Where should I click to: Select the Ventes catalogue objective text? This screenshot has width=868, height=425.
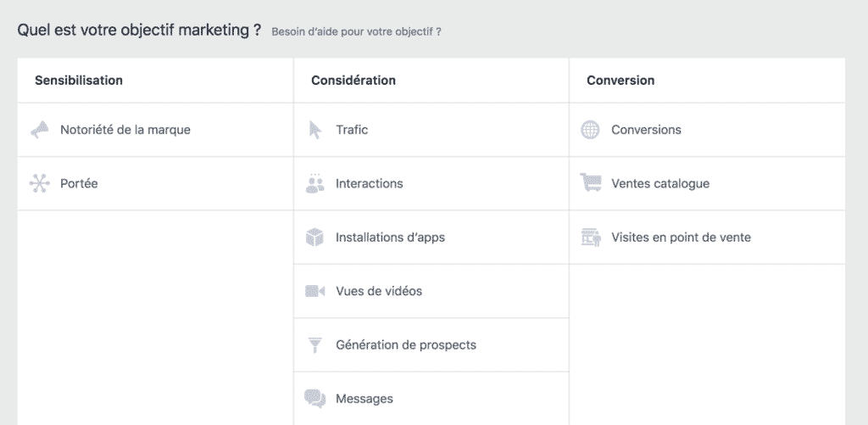click(660, 183)
